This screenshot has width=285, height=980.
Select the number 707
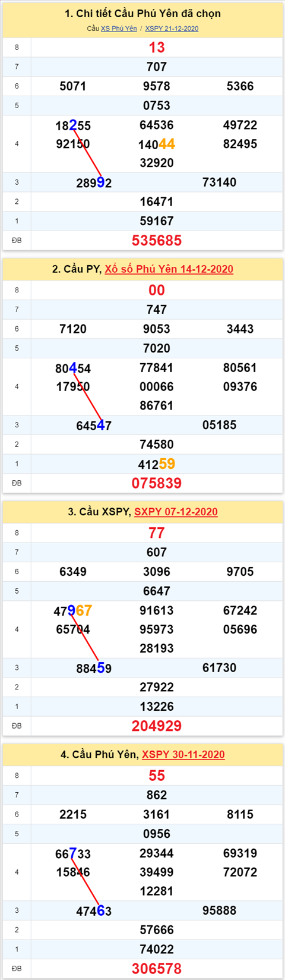coord(157,67)
